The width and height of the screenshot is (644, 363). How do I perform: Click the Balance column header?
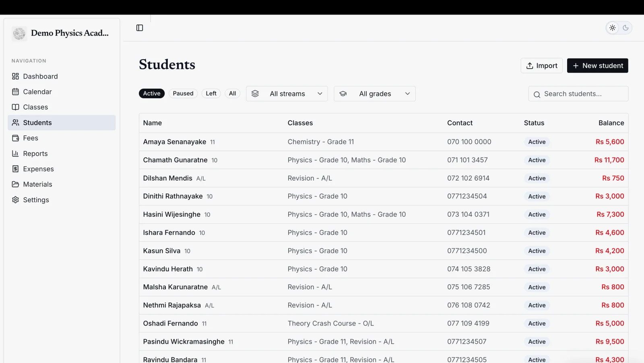click(x=611, y=123)
